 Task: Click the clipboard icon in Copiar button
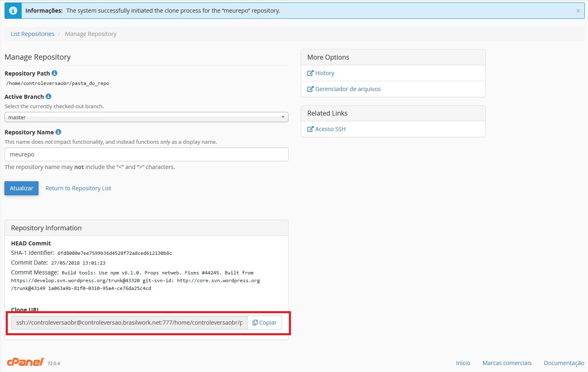[255, 323]
